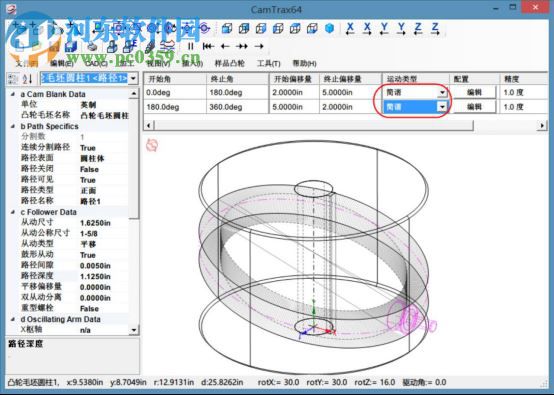Step the animation backward one frame

point(225,46)
